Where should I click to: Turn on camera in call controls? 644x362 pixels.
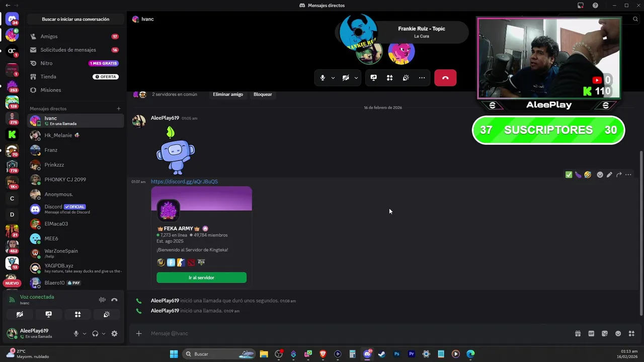click(346, 78)
